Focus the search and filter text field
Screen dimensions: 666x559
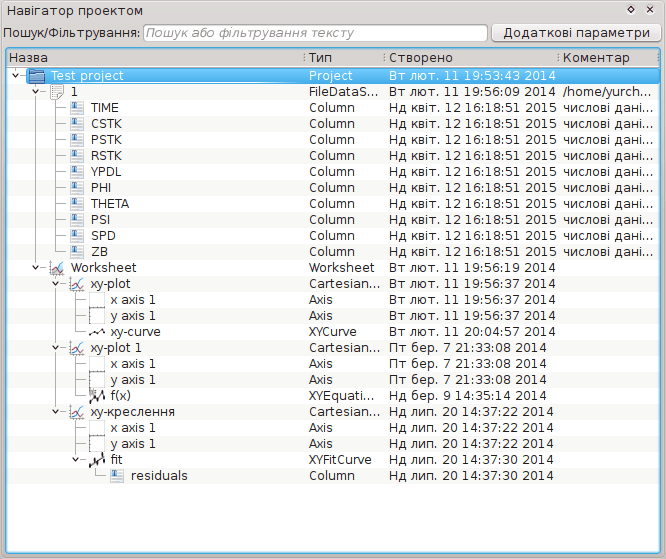coord(315,33)
